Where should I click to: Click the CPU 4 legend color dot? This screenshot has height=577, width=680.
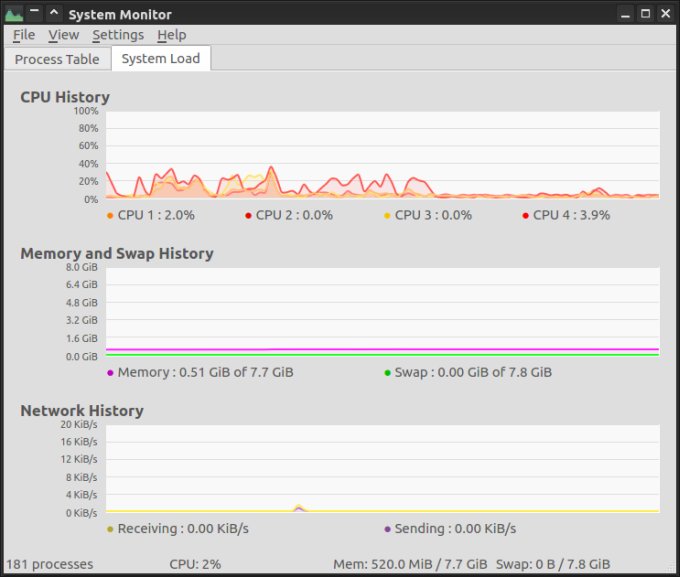pos(525,215)
